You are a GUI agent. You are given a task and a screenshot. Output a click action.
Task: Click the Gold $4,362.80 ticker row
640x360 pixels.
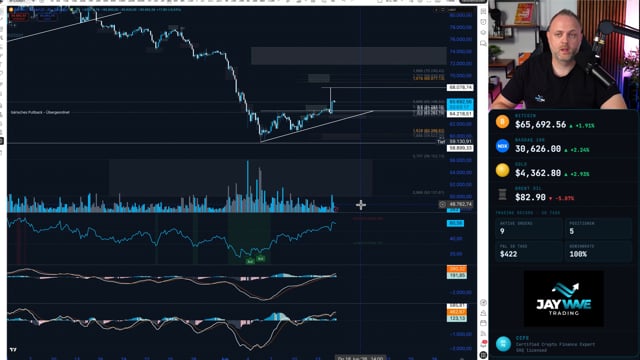pyautogui.click(x=564, y=170)
